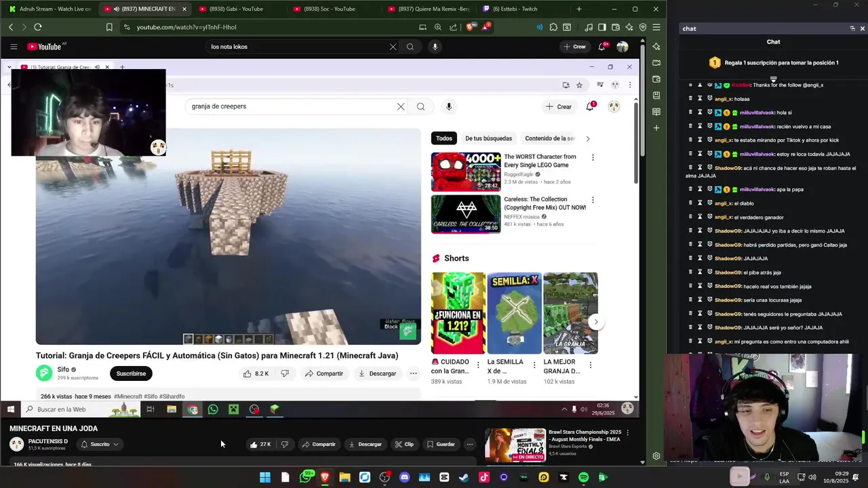Image resolution: width=868 pixels, height=488 pixels.
Task: Subscribe to Sifo with Suscribirse button
Action: (131, 373)
